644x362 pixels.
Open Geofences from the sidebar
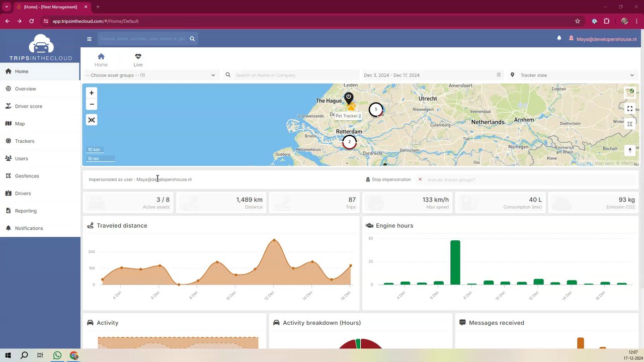click(40, 176)
